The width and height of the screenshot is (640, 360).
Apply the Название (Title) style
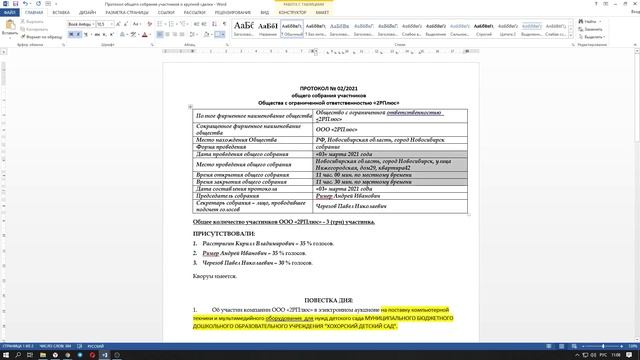tap(268, 29)
